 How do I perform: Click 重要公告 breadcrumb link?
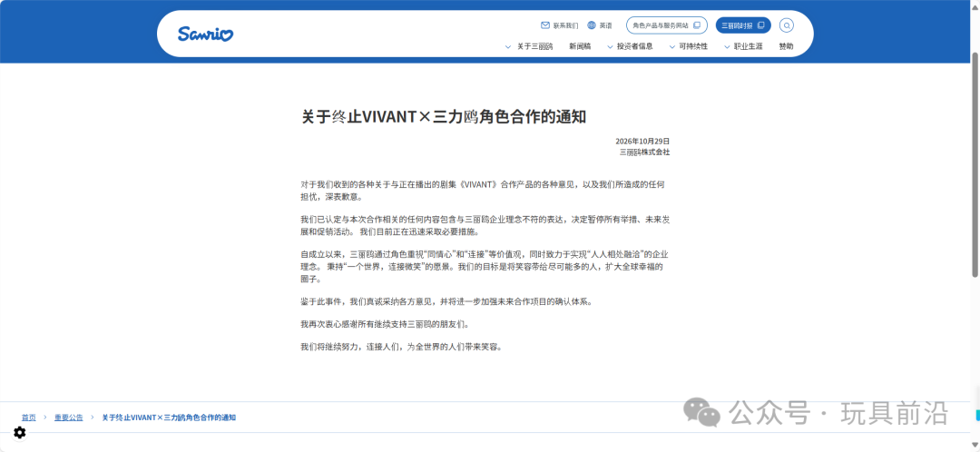(68, 417)
